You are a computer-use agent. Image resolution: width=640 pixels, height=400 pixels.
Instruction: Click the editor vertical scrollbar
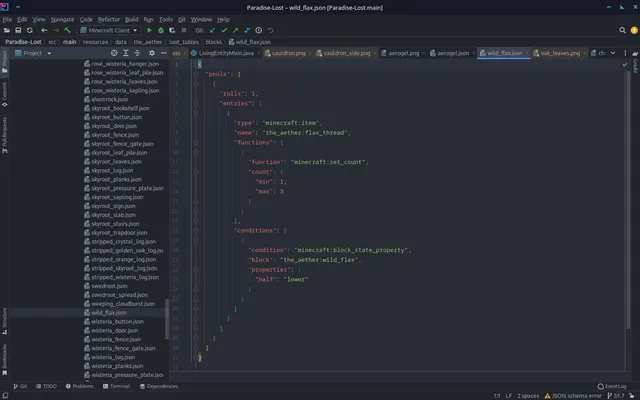(x=628, y=201)
